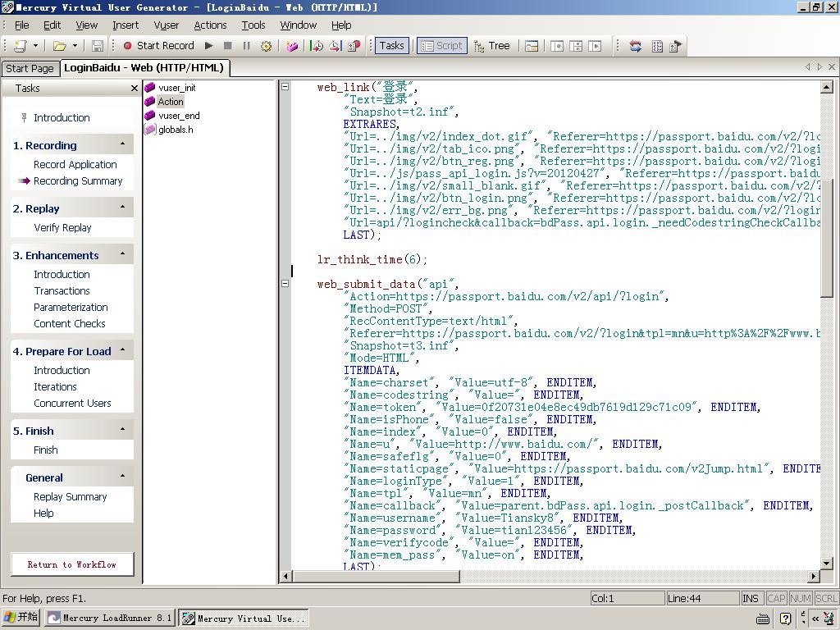
Task: Open the Help menu
Action: coord(341,25)
